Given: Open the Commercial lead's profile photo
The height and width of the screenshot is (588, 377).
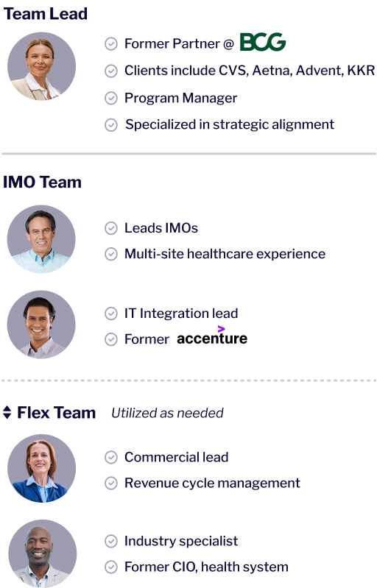Looking at the screenshot, I should [42, 468].
